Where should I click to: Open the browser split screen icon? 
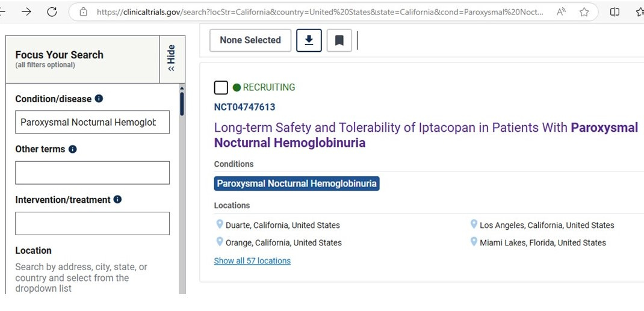615,12
